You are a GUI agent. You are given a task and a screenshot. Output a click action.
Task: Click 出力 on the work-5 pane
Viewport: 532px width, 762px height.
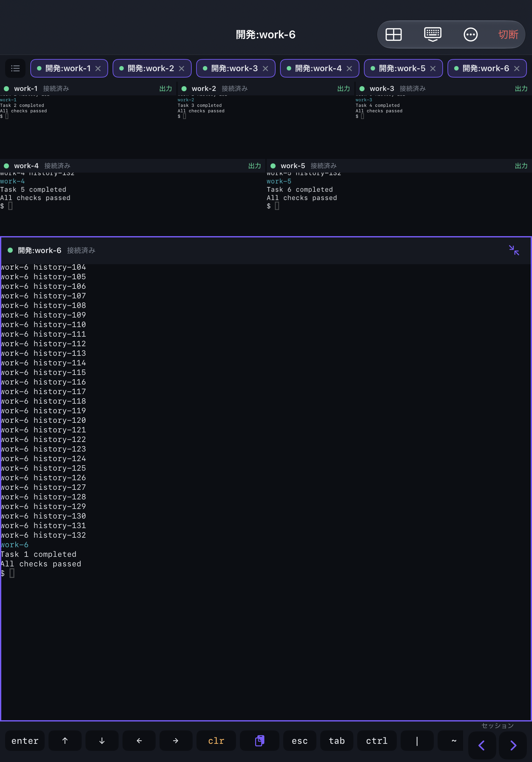[521, 166]
